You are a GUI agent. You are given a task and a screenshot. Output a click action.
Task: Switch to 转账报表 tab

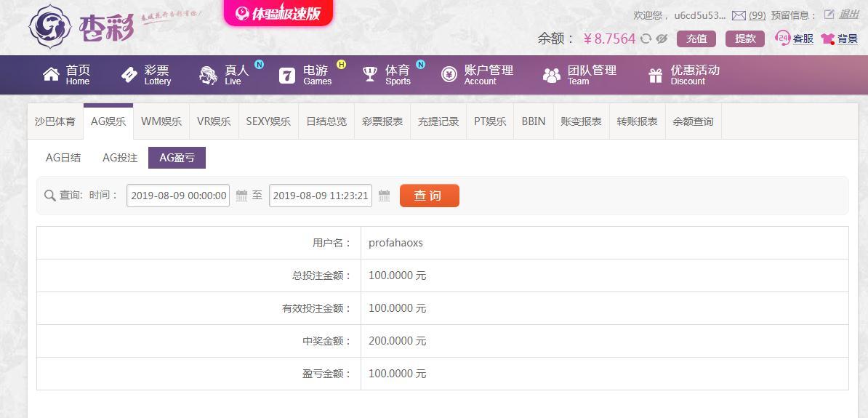tap(637, 121)
